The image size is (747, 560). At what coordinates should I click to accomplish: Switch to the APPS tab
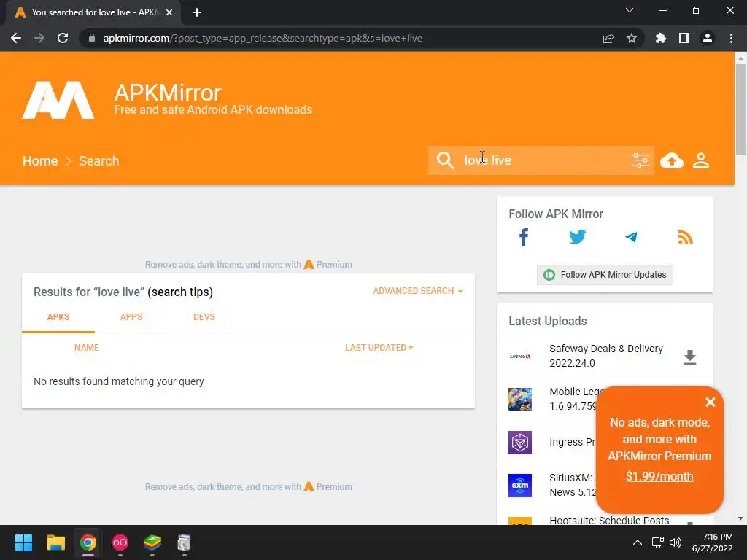click(x=131, y=317)
